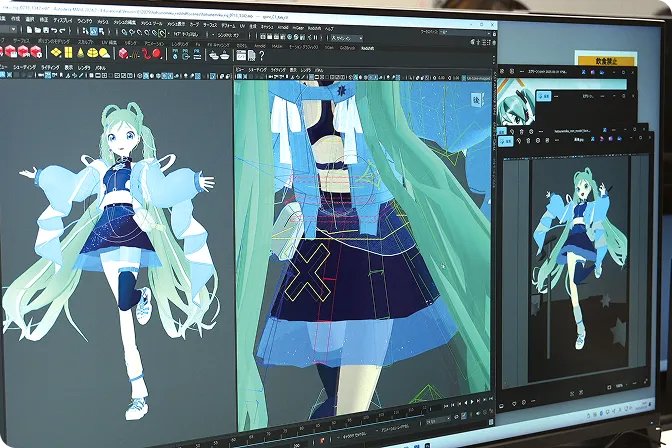Select the highlighted object selection mode icon
The width and height of the screenshot is (672, 448).
(x=94, y=31)
